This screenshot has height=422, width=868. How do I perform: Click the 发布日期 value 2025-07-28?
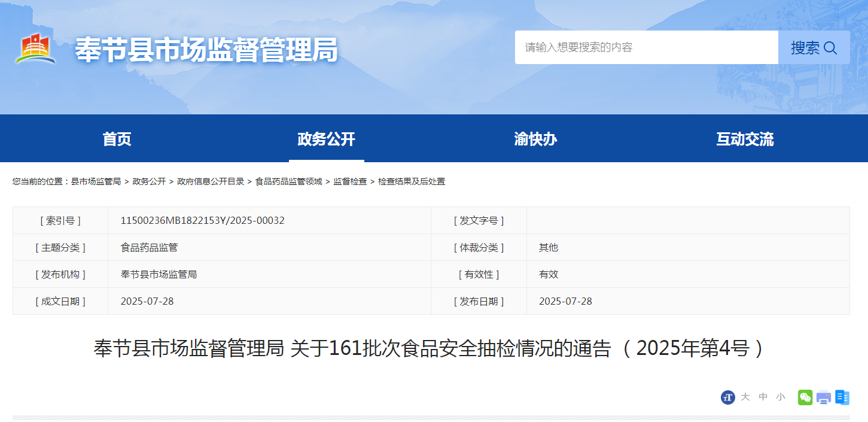pos(565,301)
